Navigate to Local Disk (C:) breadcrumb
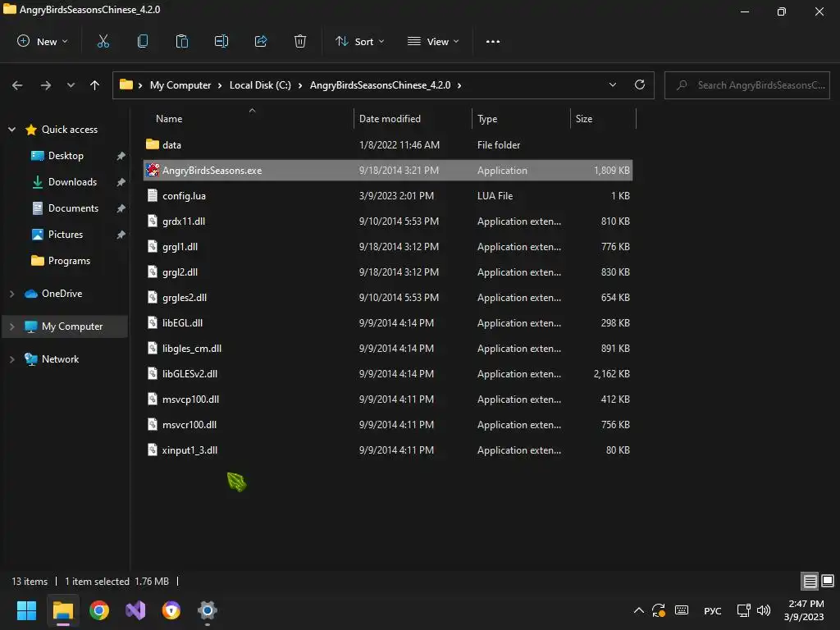This screenshot has height=630, width=840. [x=260, y=85]
